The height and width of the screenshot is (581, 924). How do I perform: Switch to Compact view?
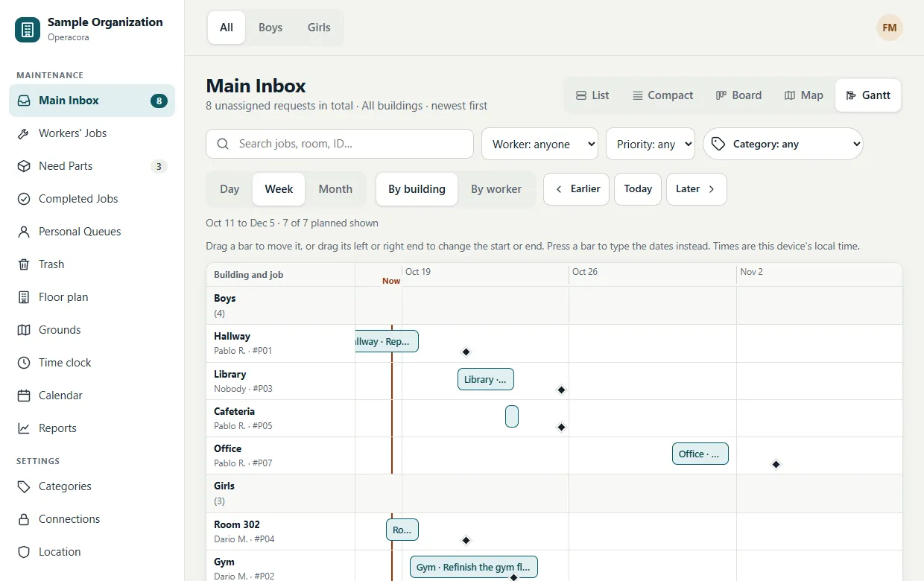[662, 95]
